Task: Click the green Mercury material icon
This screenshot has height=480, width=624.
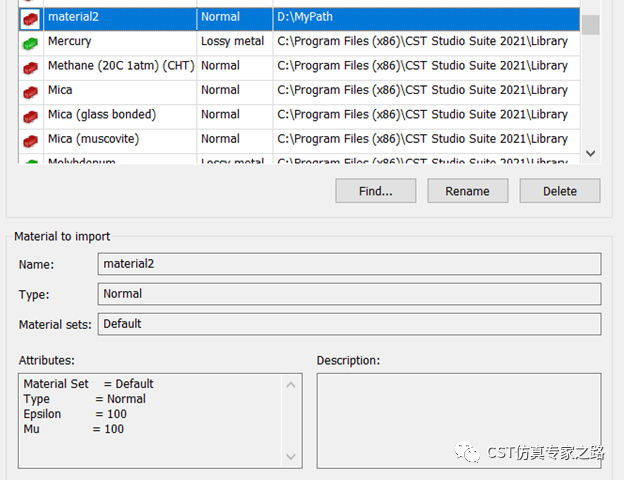Action: click(x=30, y=43)
